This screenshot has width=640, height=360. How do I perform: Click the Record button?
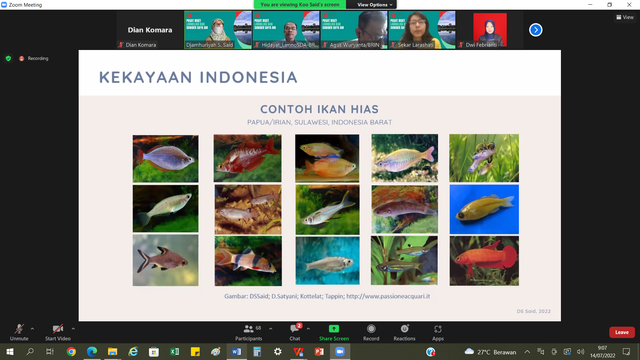tap(371, 332)
